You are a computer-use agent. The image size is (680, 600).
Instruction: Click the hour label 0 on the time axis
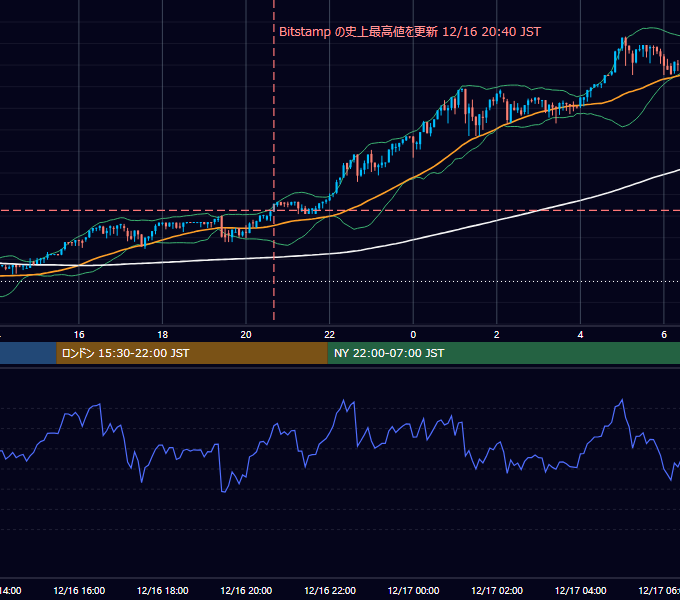point(413,334)
